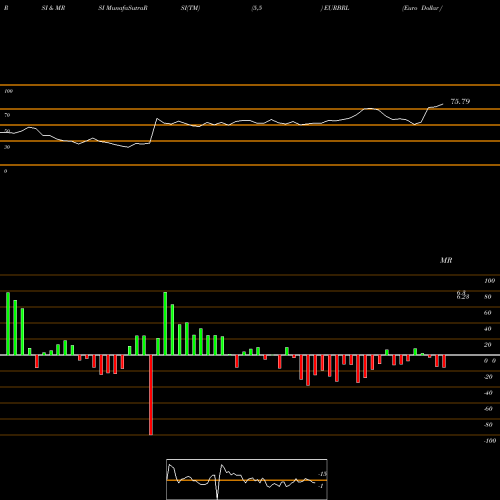Click the MR axis label 80
The image size is (500, 500).
coord(488,297)
